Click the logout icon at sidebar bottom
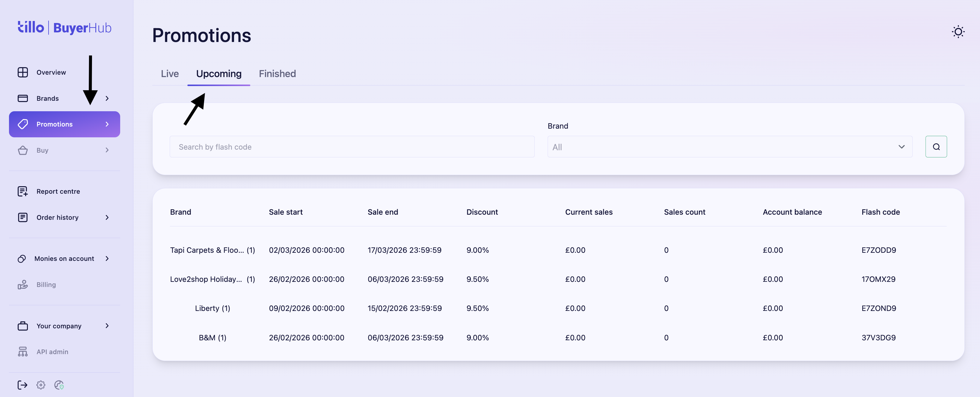Image resolution: width=980 pixels, height=397 pixels. 22,385
